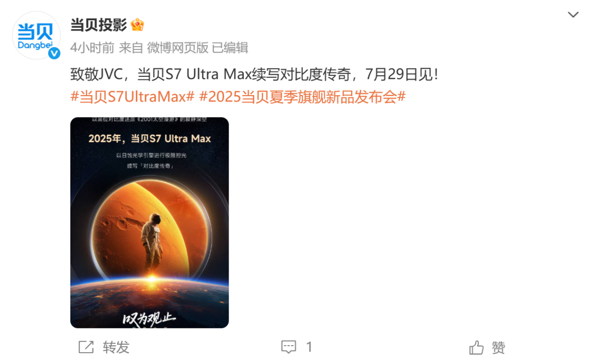Screen dimensions: 595x364
Task: Open the 当贝投影 username link
Action: (99, 24)
